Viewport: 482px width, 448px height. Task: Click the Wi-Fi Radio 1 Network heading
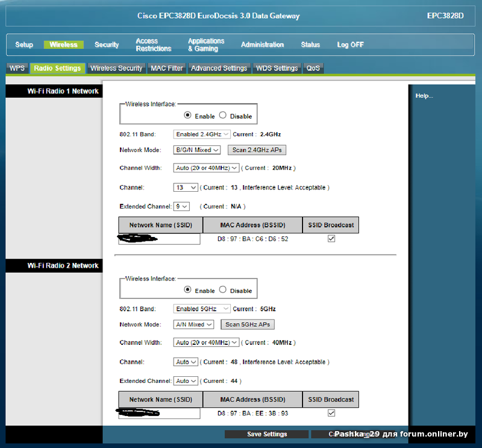tap(63, 91)
